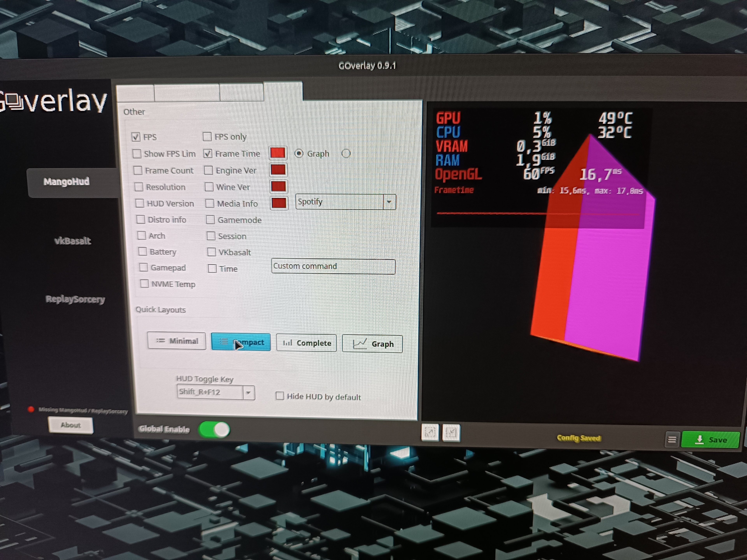Click the shrink preview window icon
The height and width of the screenshot is (560, 747).
[x=451, y=433]
